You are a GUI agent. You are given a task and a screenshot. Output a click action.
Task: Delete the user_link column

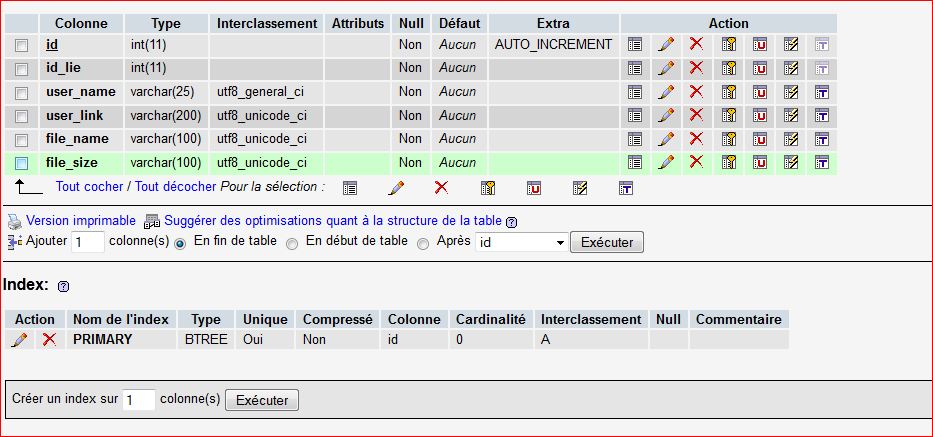click(696, 115)
